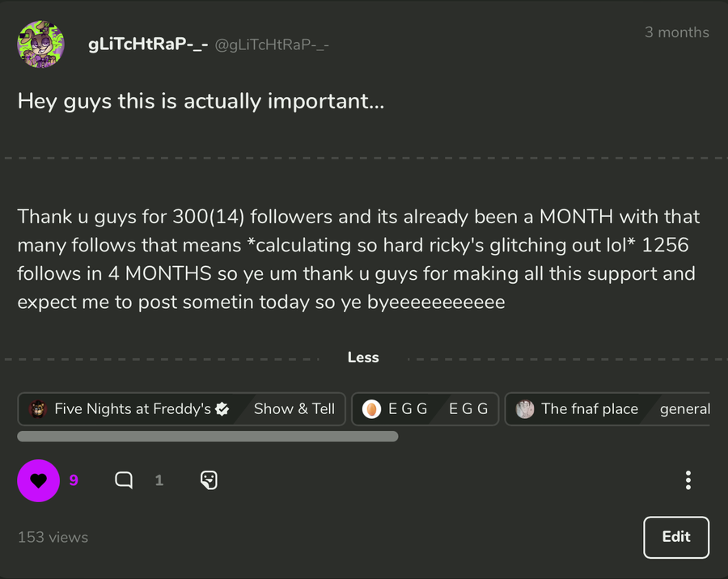Open the three-dot post options menu
728x579 pixels.
point(688,480)
